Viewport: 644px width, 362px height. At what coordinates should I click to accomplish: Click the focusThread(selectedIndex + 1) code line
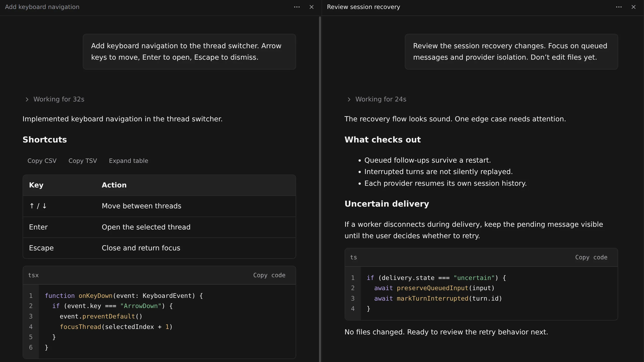pos(116,327)
